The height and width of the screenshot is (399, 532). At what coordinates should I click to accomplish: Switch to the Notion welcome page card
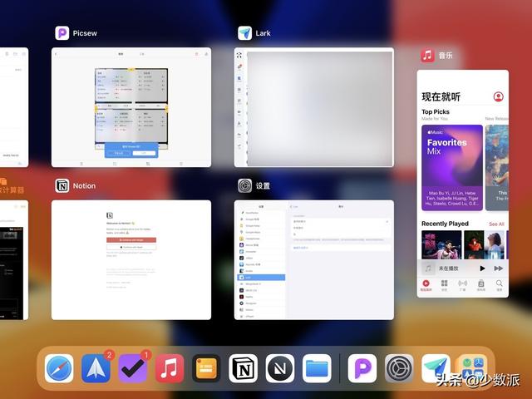(131, 260)
